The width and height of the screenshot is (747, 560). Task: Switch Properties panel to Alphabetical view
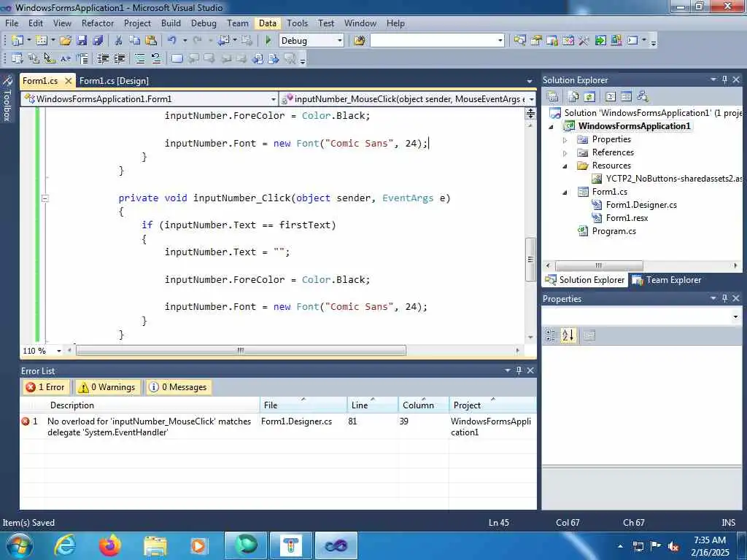coord(568,335)
